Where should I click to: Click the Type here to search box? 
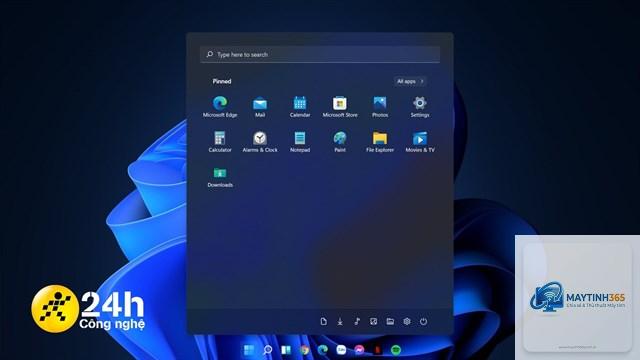point(320,54)
